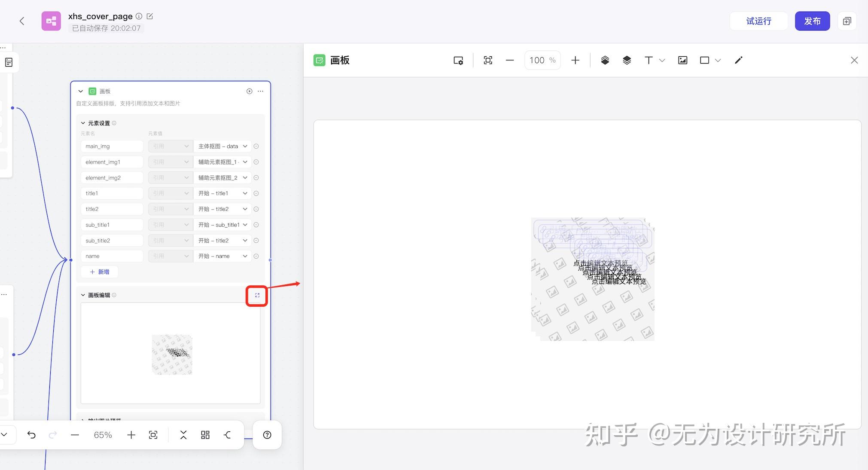Open the 画板 node more-options menu
868x470 pixels.
[261, 91]
